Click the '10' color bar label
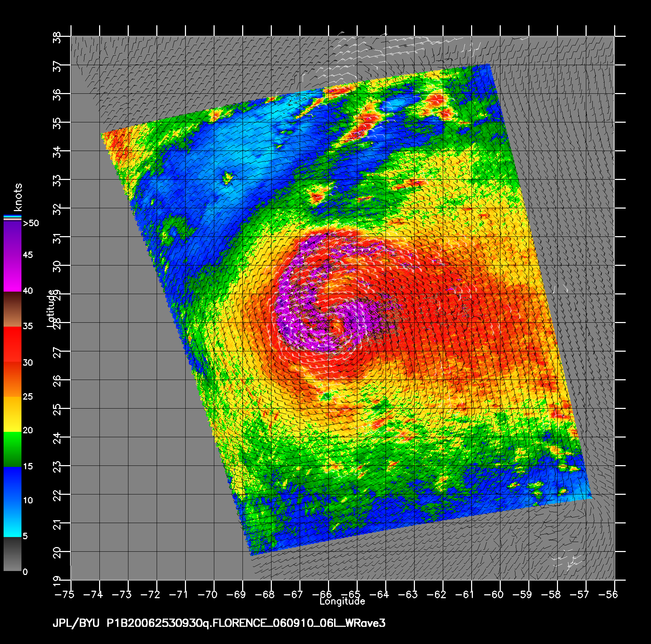651x644 pixels. click(x=28, y=501)
